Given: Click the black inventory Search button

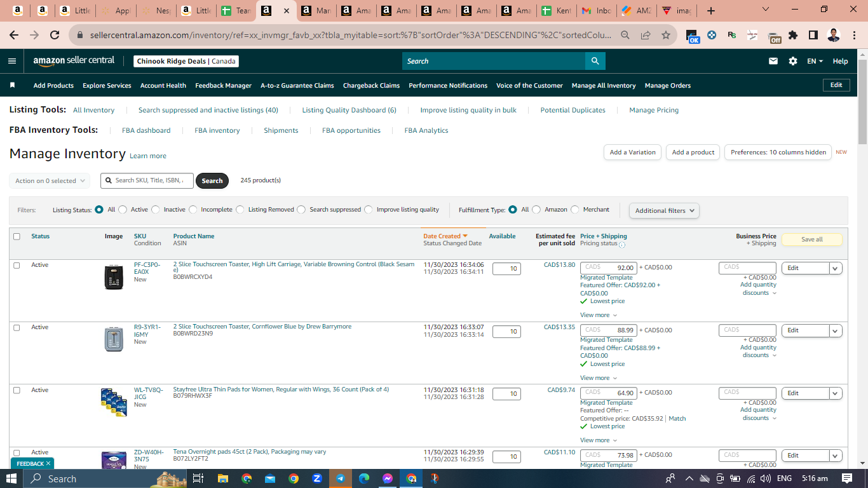Looking at the screenshot, I should 212,181.
